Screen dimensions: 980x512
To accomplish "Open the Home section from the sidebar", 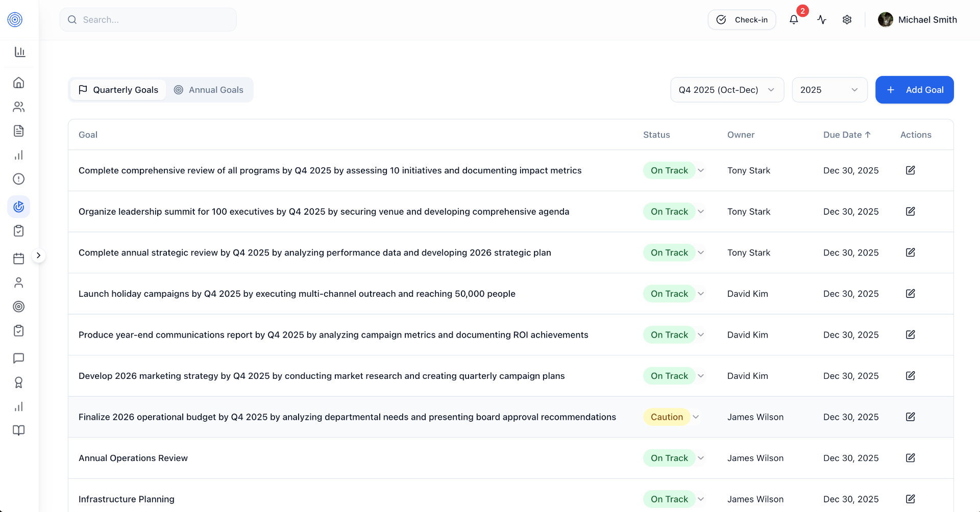I will coord(19,82).
